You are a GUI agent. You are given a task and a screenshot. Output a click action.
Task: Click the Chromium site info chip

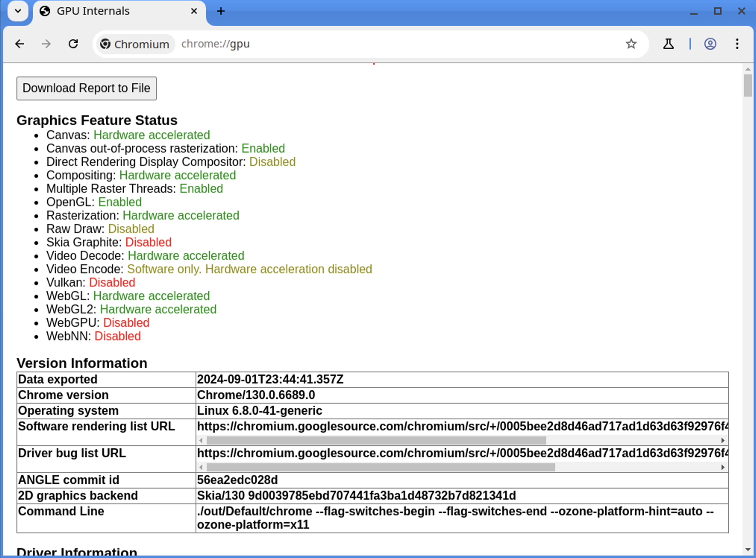point(135,44)
